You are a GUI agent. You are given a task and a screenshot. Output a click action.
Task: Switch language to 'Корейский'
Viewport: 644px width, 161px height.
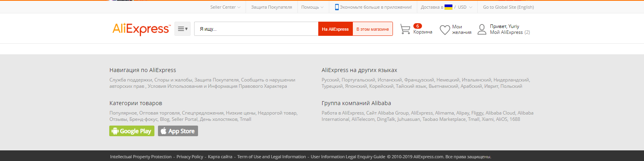coord(381,86)
